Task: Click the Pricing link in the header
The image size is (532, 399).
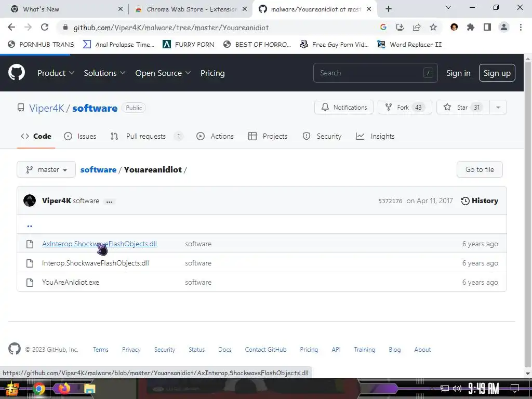Action: tap(212, 73)
